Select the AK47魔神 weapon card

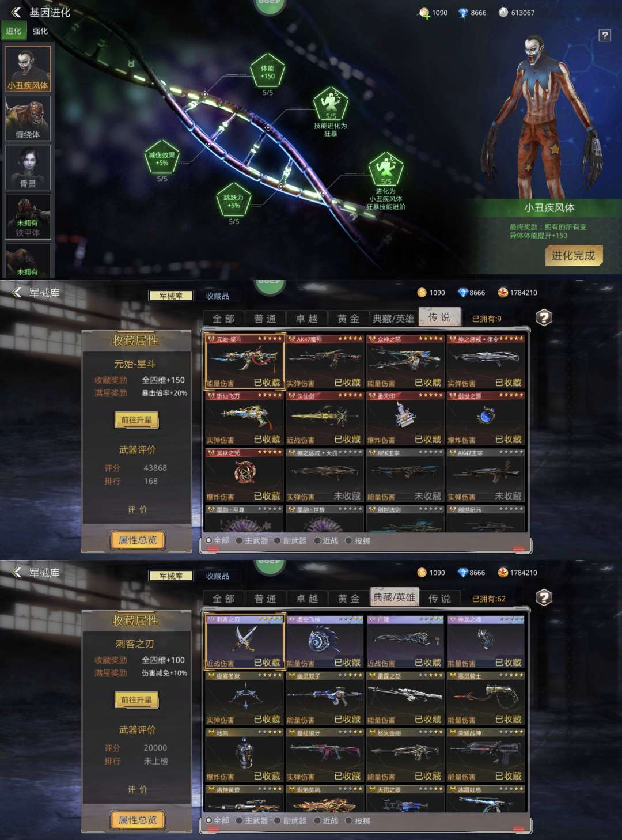pos(325,362)
